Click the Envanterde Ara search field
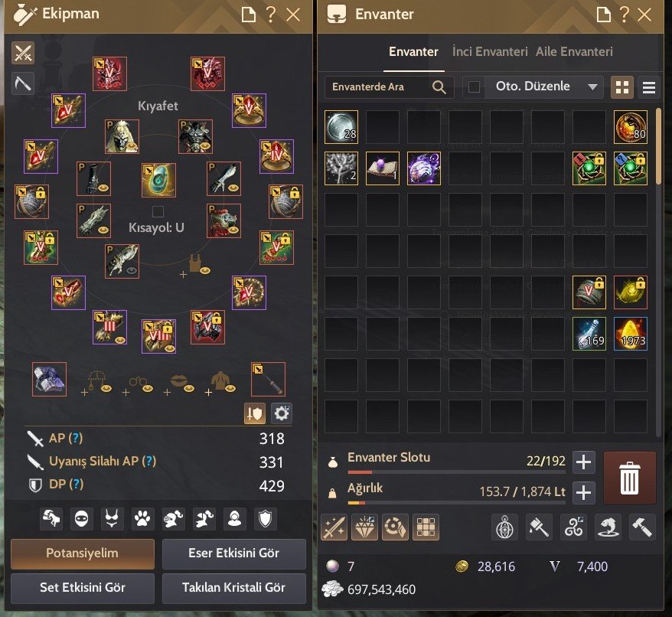 click(389, 87)
